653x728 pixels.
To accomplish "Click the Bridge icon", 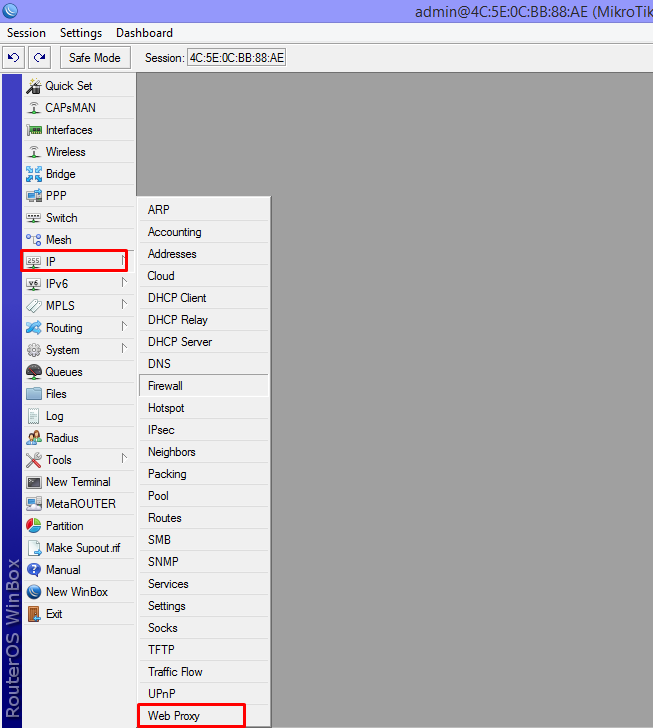I will [33, 174].
